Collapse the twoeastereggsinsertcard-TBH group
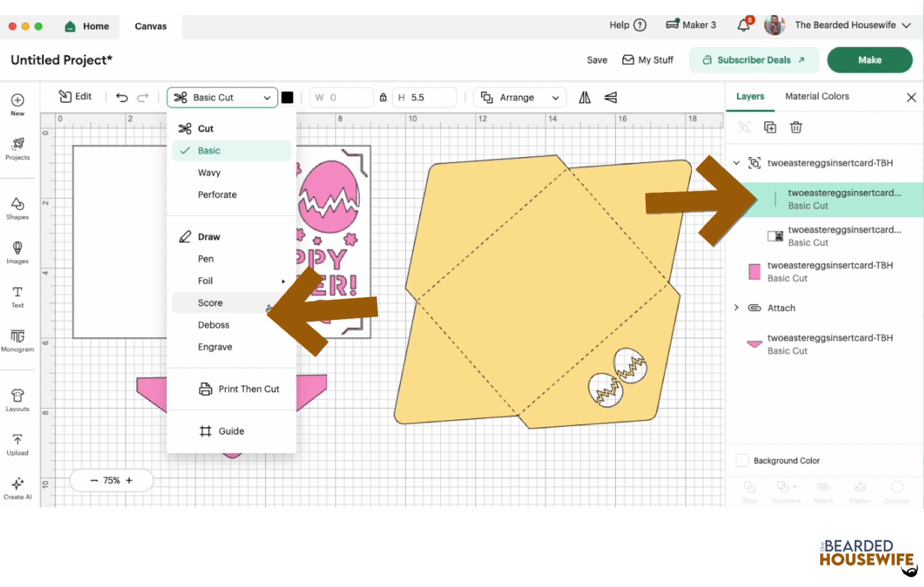This screenshot has height=587, width=924. 736,163
